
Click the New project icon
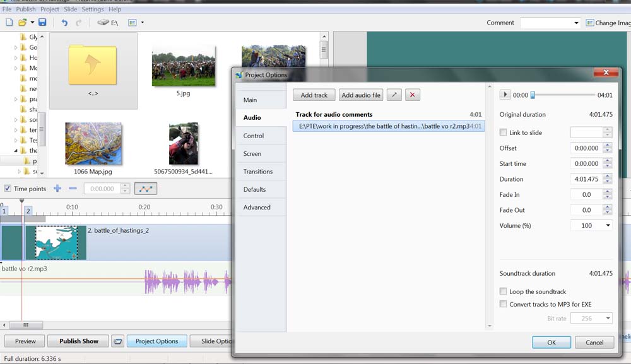click(9, 23)
